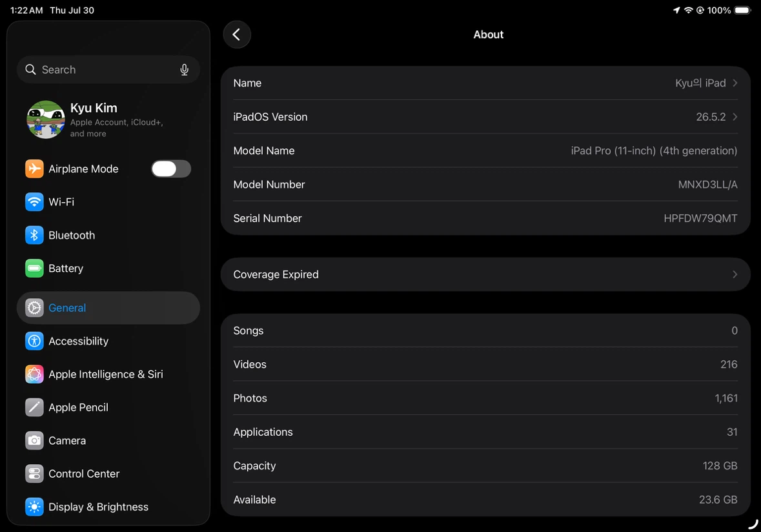Viewport: 761px width, 532px height.
Task: Select the Apple Pencil icon
Action: (34, 407)
